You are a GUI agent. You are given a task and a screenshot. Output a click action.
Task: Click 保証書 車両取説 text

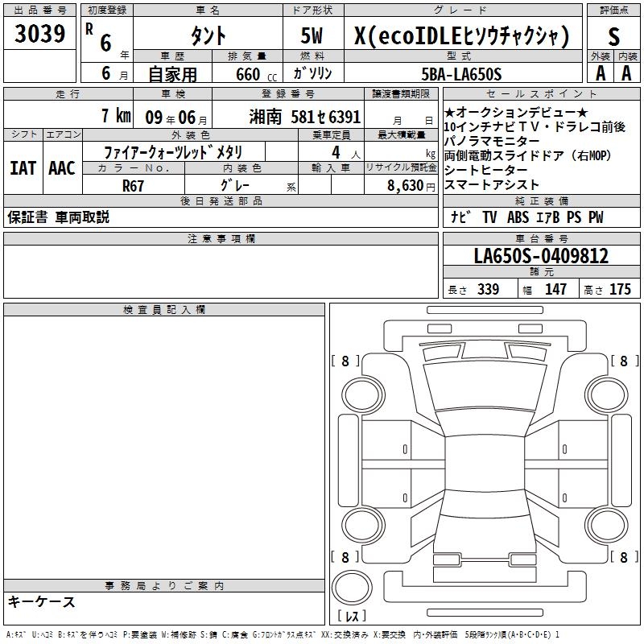point(58,217)
